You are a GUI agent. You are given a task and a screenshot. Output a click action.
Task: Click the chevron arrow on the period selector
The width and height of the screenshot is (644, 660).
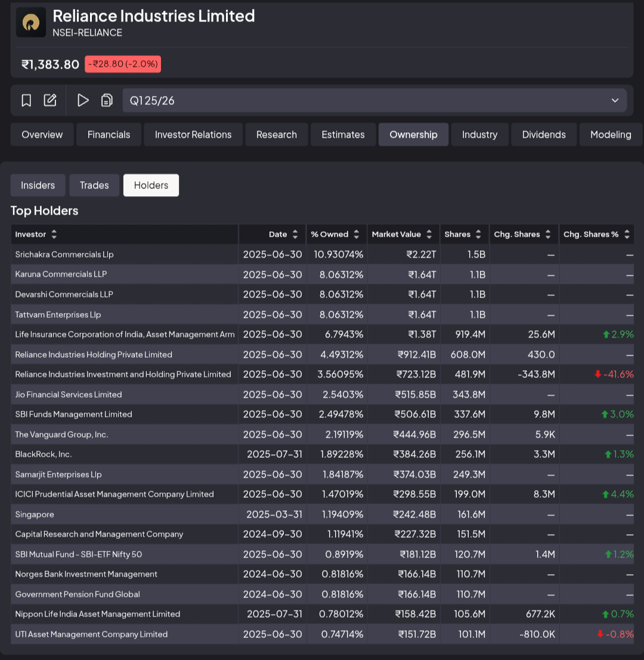pos(615,100)
